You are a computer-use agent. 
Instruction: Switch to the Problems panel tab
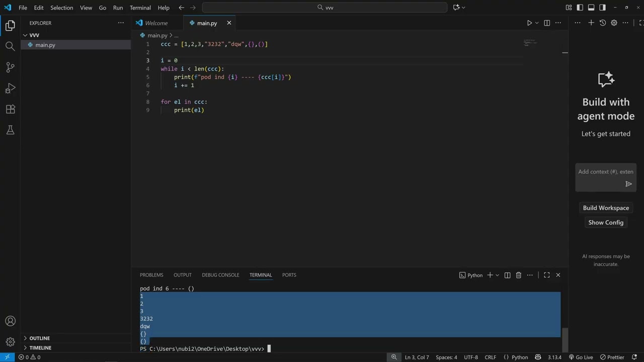tap(151, 275)
